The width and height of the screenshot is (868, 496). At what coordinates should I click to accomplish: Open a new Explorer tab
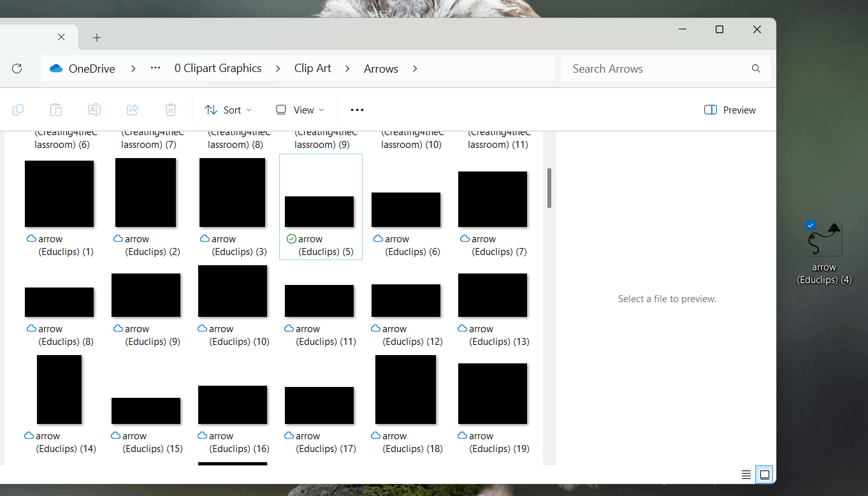[96, 38]
